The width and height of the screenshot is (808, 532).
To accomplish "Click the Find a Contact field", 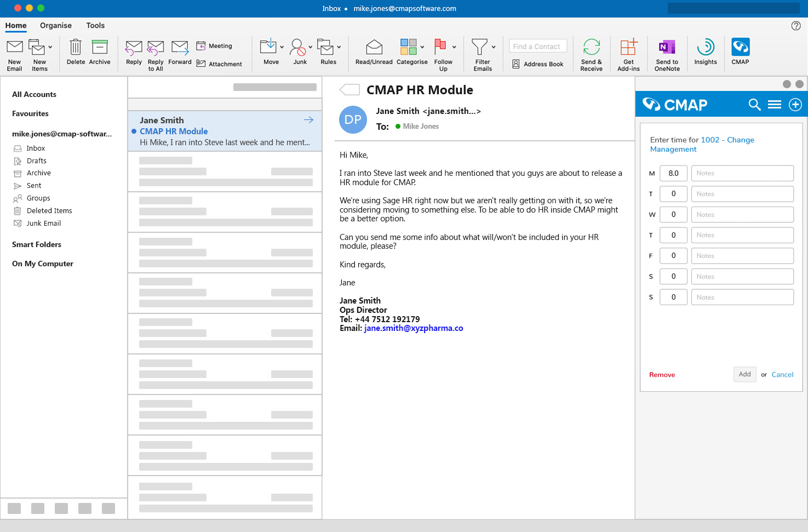I will click(x=536, y=47).
